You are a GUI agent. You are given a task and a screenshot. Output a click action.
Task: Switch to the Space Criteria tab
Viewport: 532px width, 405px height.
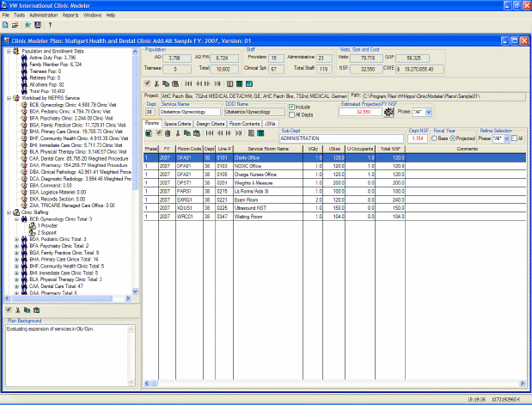[177, 124]
